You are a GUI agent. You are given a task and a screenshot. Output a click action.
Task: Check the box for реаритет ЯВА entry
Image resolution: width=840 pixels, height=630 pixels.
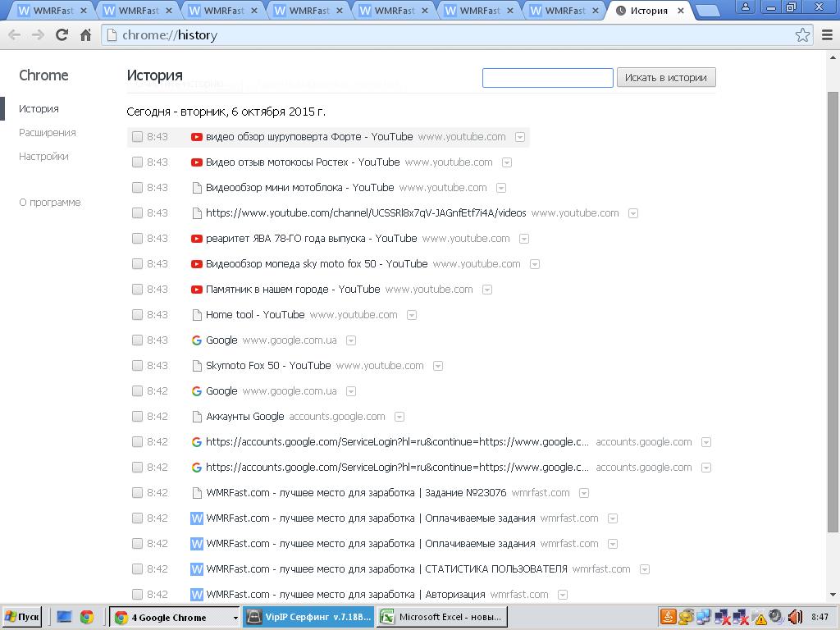coord(137,239)
